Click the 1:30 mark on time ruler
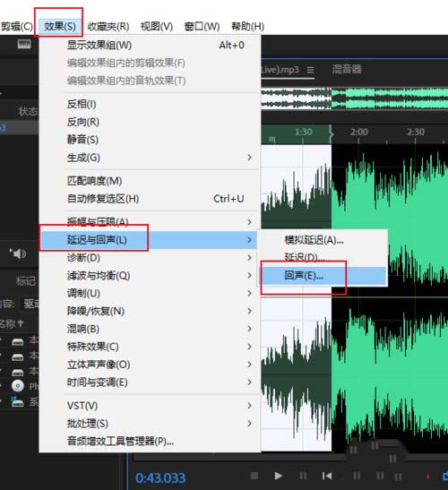 (303, 132)
